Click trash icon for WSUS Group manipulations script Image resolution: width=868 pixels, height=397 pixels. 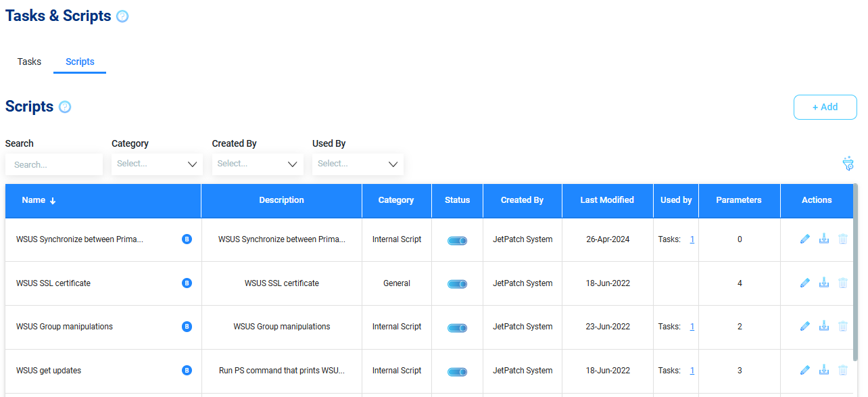(x=843, y=327)
